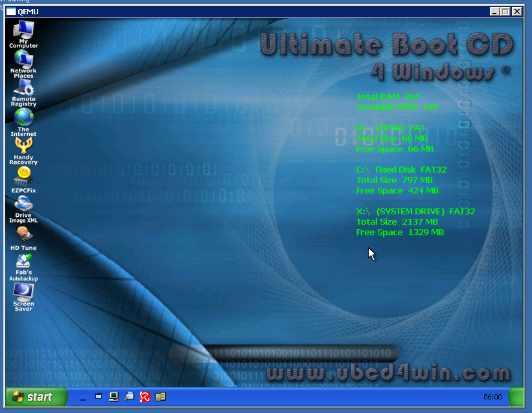The image size is (532, 413).
Task: Click the 'Free Space 424 MB' text
Action: [x=397, y=190]
